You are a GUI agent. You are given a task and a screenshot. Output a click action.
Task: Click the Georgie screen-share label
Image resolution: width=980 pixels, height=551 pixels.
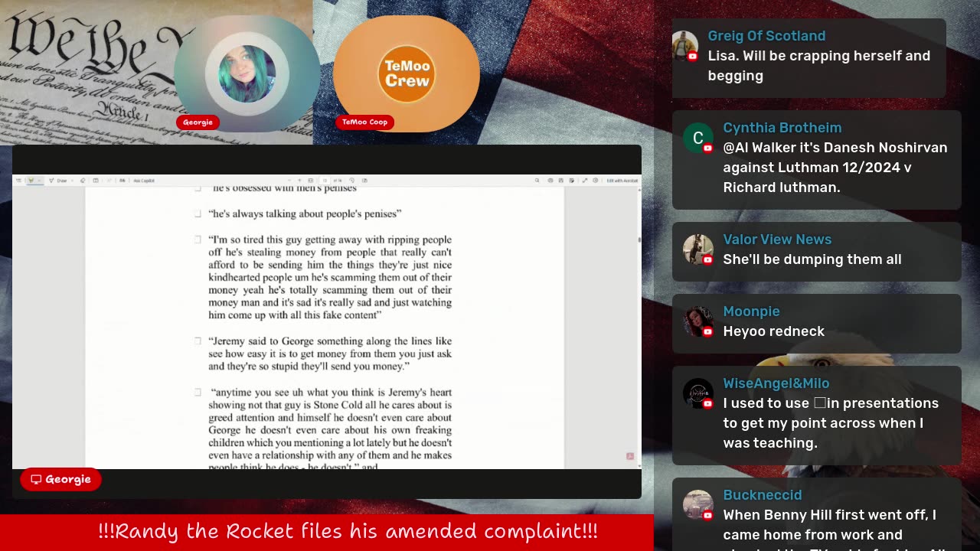point(60,480)
